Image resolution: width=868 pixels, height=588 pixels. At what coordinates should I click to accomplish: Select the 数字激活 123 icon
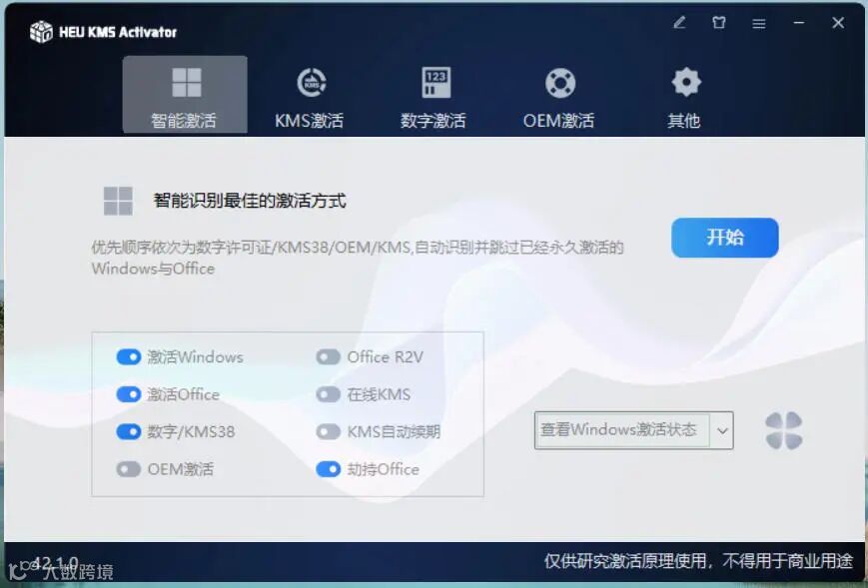coord(435,83)
